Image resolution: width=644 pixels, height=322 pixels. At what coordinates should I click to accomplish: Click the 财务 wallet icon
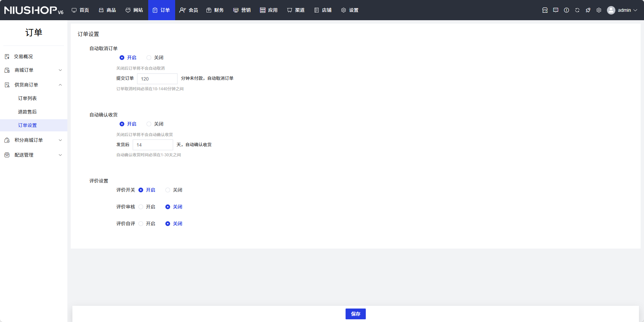click(209, 10)
